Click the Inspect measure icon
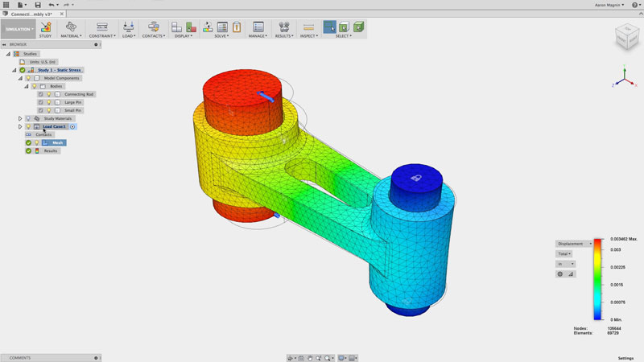Viewport: 644px width, 362px height. click(x=308, y=27)
